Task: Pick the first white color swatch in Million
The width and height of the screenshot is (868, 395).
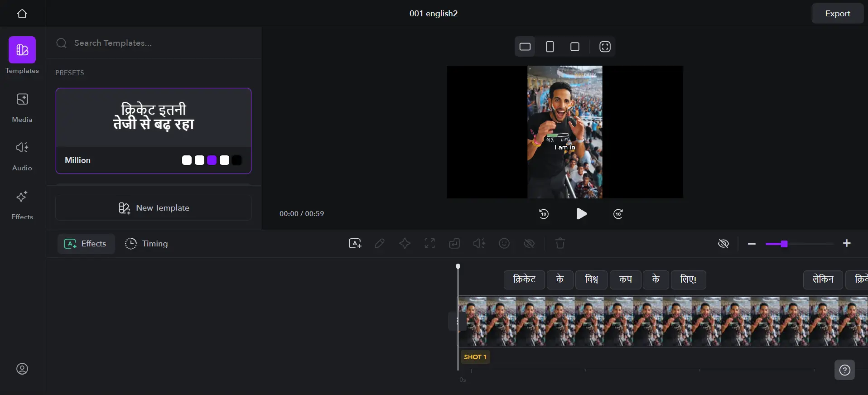Action: 187,160
